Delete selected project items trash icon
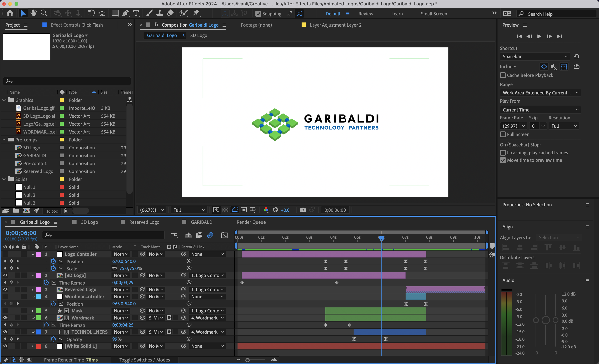This screenshot has height=364, width=599. point(66,211)
